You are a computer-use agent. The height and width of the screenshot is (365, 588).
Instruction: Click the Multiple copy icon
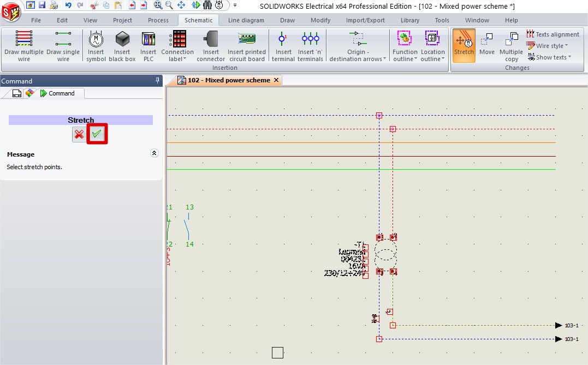click(511, 45)
